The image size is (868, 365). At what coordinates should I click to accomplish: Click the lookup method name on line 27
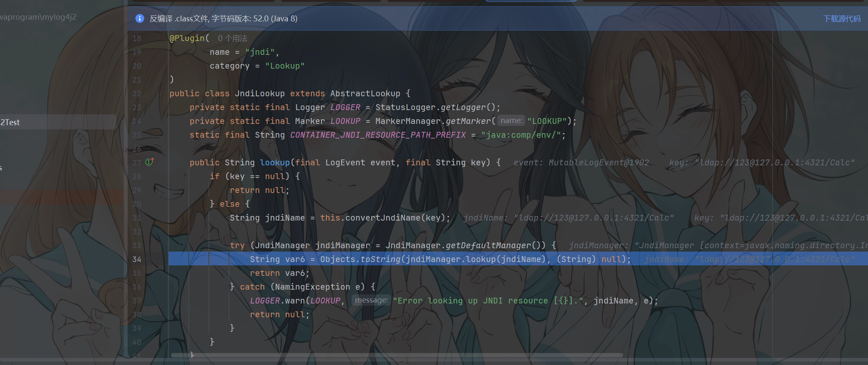275,163
